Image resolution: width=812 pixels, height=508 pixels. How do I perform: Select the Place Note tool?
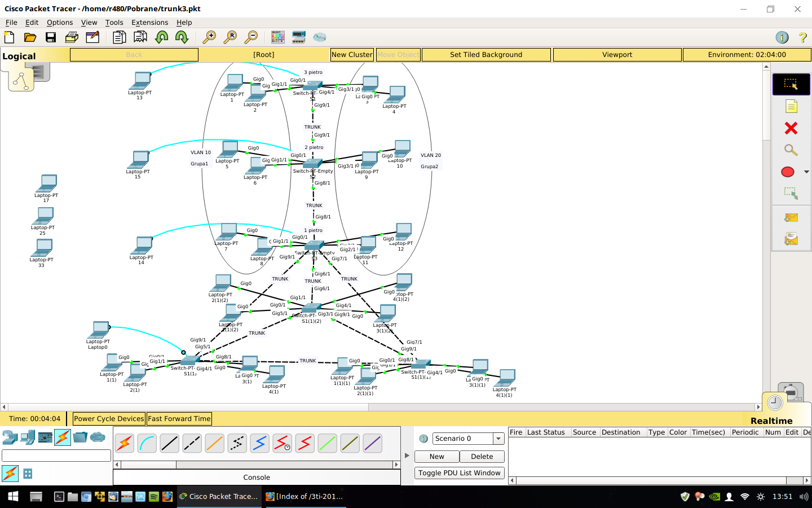791,107
